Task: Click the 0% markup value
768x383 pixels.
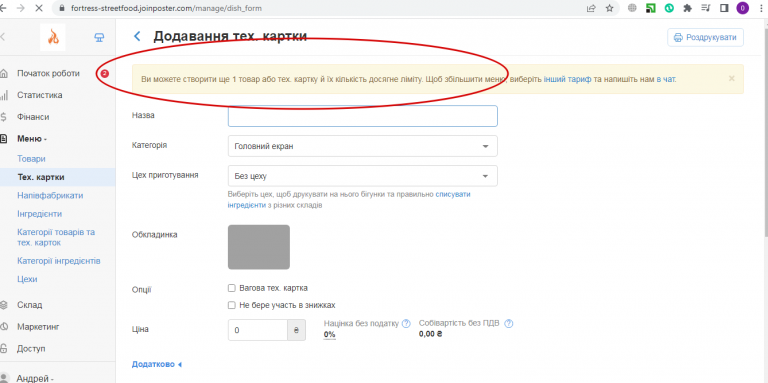Action: 329,335
